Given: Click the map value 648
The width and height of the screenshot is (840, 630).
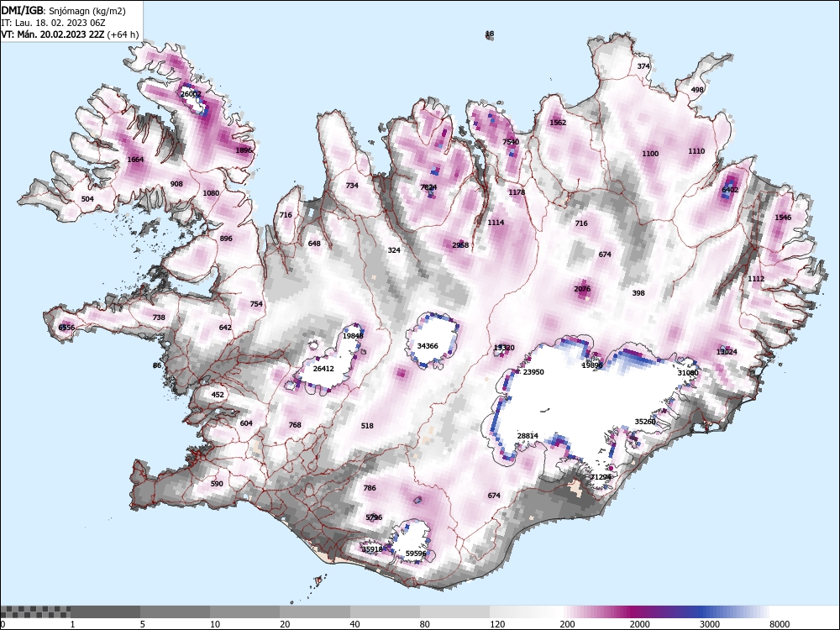Looking at the screenshot, I should pos(314,244).
